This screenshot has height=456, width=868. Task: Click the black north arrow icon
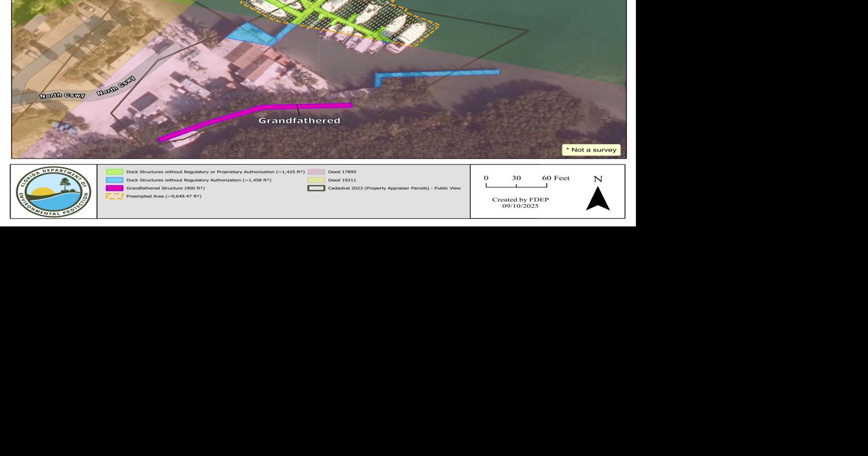click(x=598, y=198)
